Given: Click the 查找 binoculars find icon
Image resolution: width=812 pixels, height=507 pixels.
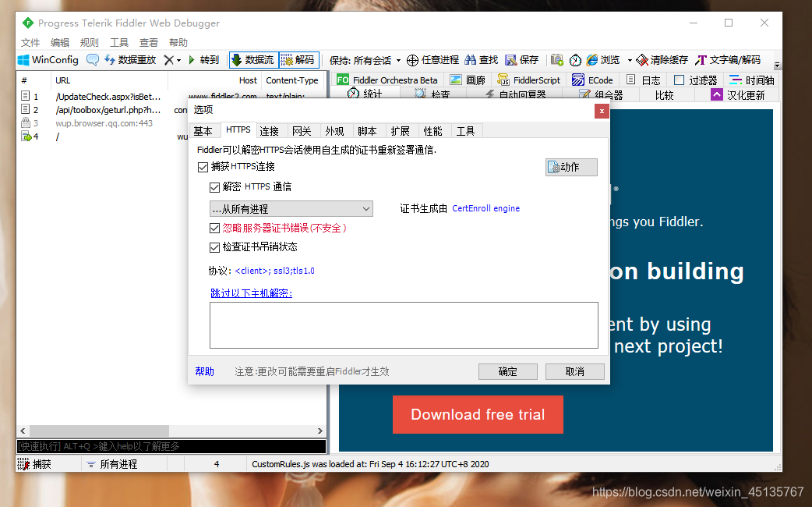Looking at the screenshot, I should tap(470, 60).
